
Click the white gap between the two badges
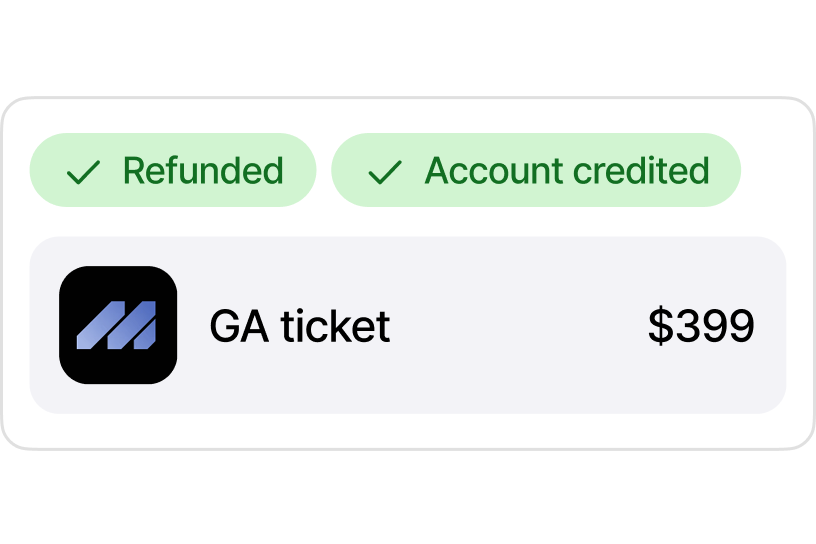tap(324, 170)
